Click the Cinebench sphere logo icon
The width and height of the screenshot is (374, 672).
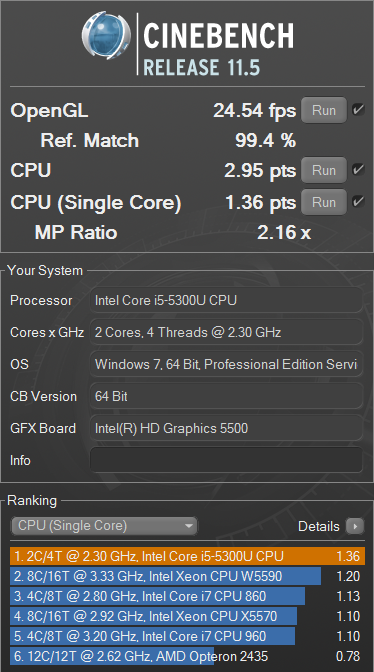tap(106, 35)
